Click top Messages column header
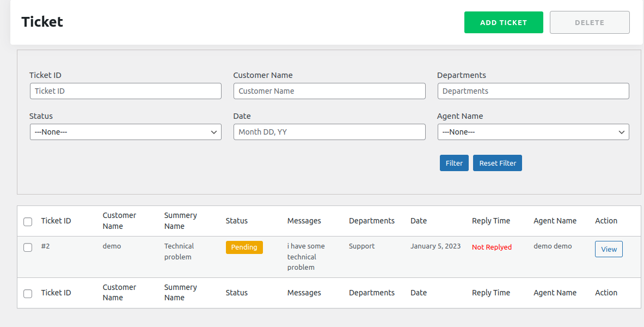This screenshot has width=644, height=327. [x=304, y=221]
